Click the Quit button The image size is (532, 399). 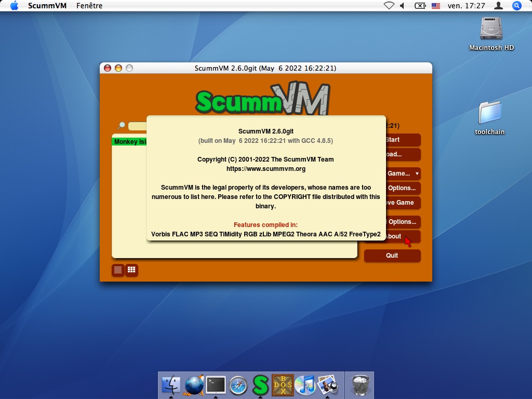pyautogui.click(x=392, y=256)
